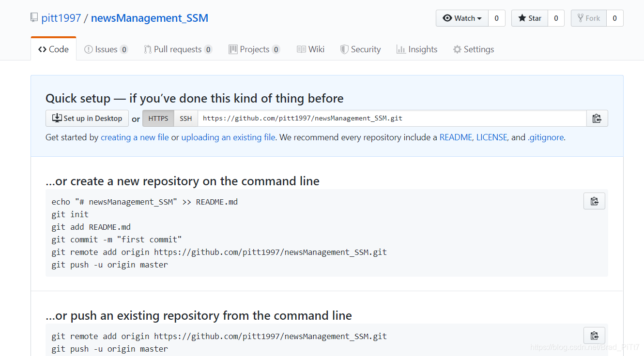The image size is (644, 356).
Task: Open the 'creating a new file' link
Action: coord(135,137)
